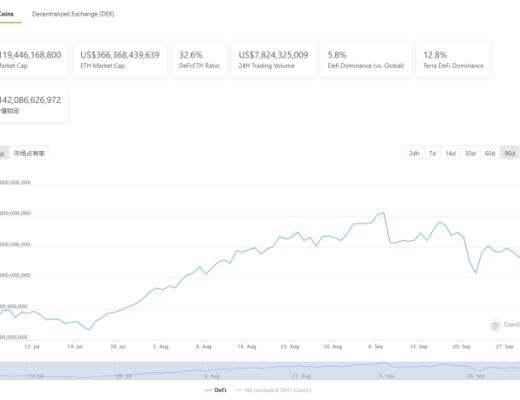The image size is (520, 400).
Task: Click the 5.8% DeFi dominance value
Action: pos(337,55)
